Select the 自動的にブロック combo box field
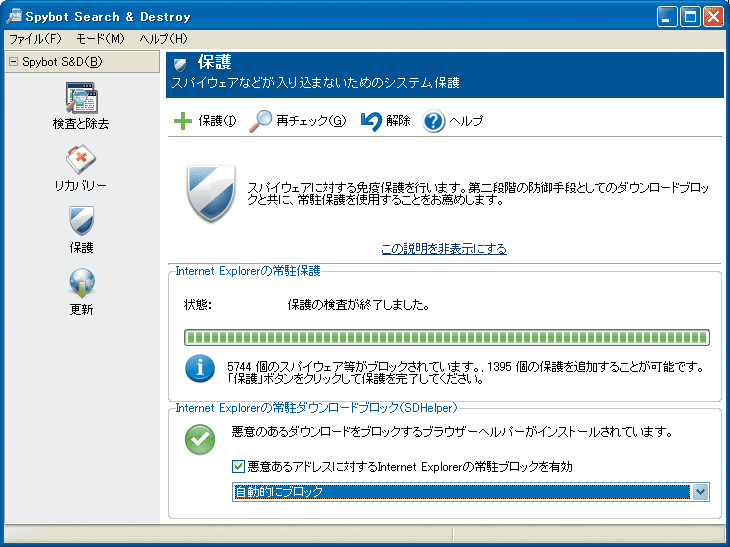 point(471,492)
